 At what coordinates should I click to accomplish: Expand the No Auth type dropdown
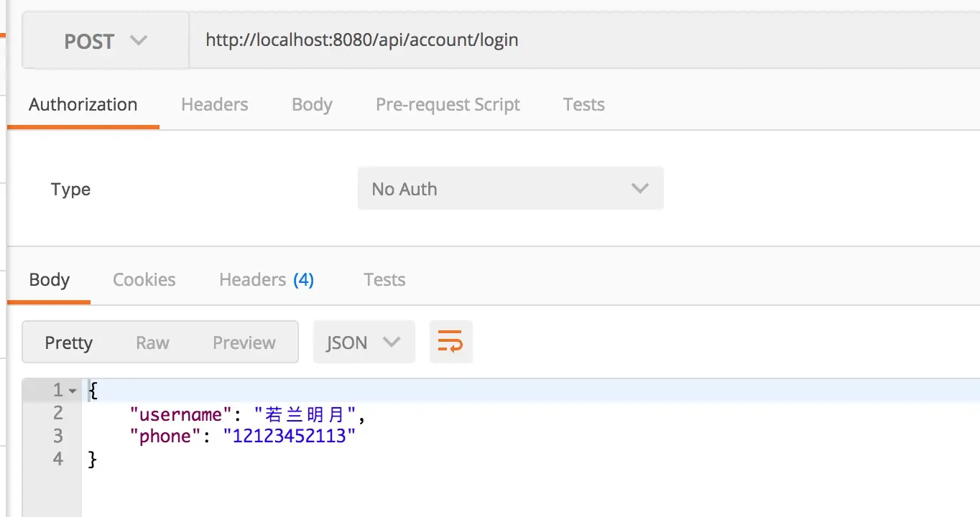(510, 189)
